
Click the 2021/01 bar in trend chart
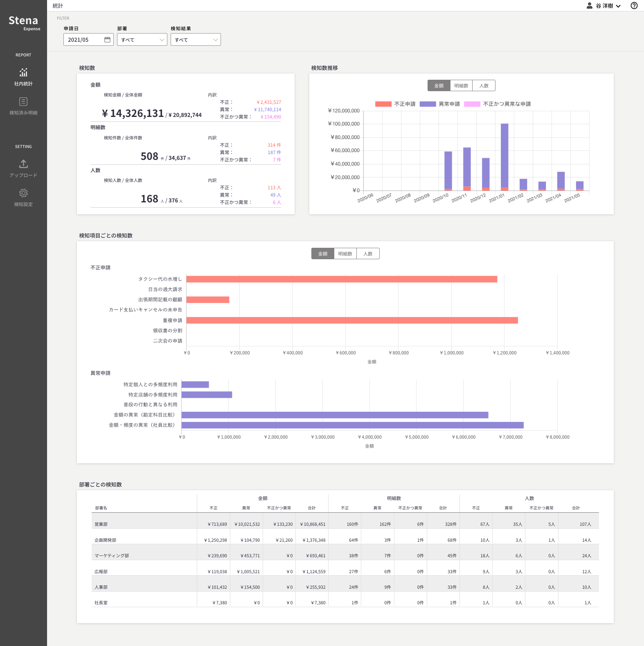pyautogui.click(x=504, y=157)
